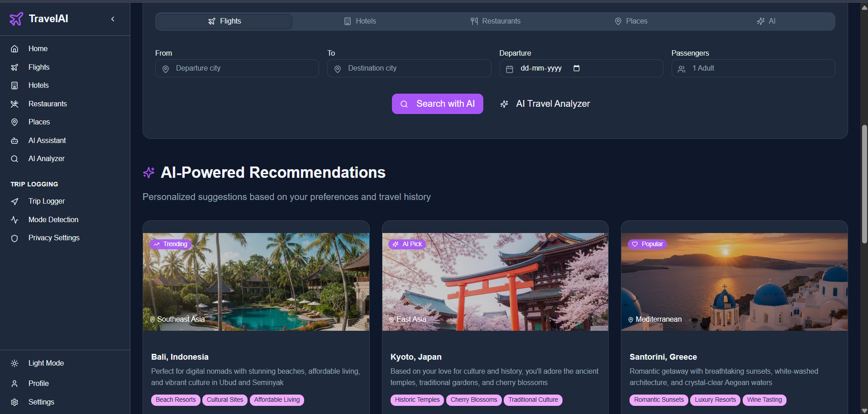
Task: Switch to the Restaurants tab
Action: 495,21
